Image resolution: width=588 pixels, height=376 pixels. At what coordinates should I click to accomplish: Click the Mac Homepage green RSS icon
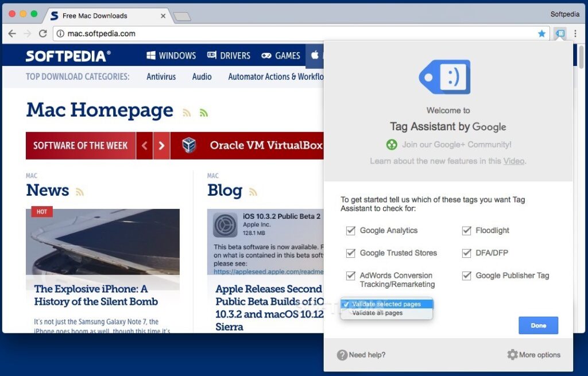tap(204, 113)
